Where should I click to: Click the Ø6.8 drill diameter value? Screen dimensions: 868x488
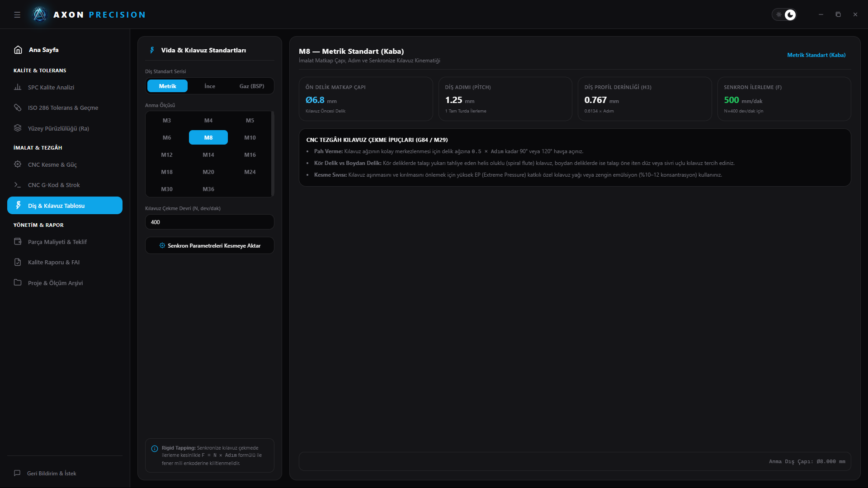[315, 100]
